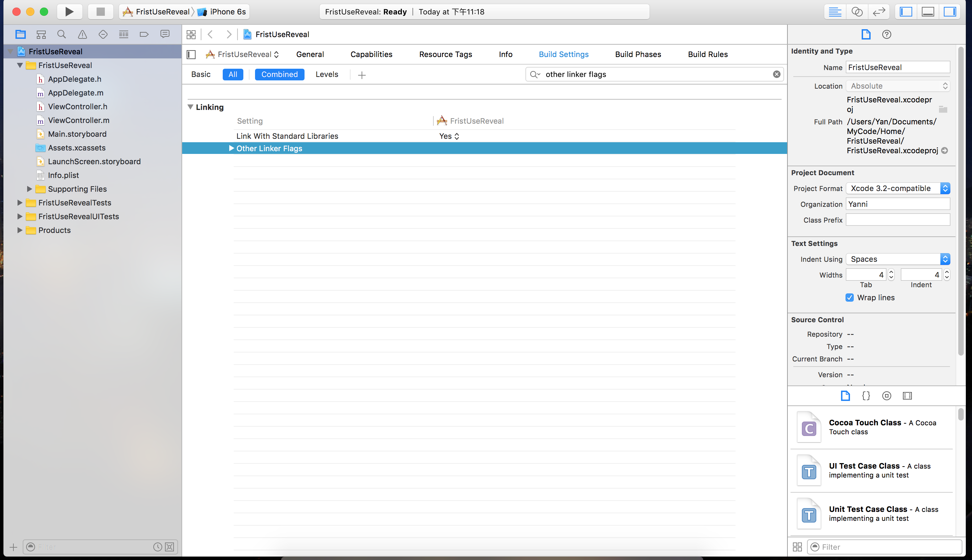This screenshot has width=972, height=560.
Task: Select the Combined settings view
Action: pos(279,74)
